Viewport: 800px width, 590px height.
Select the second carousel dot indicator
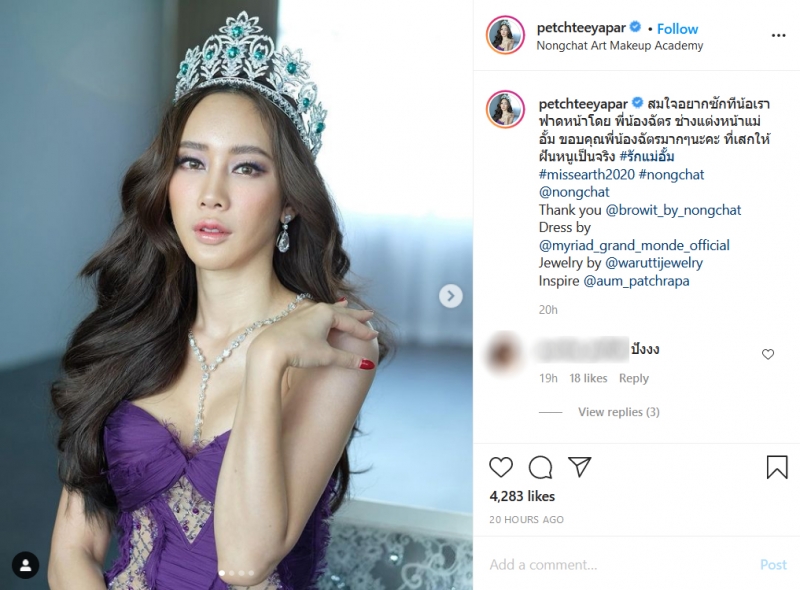click(232, 573)
